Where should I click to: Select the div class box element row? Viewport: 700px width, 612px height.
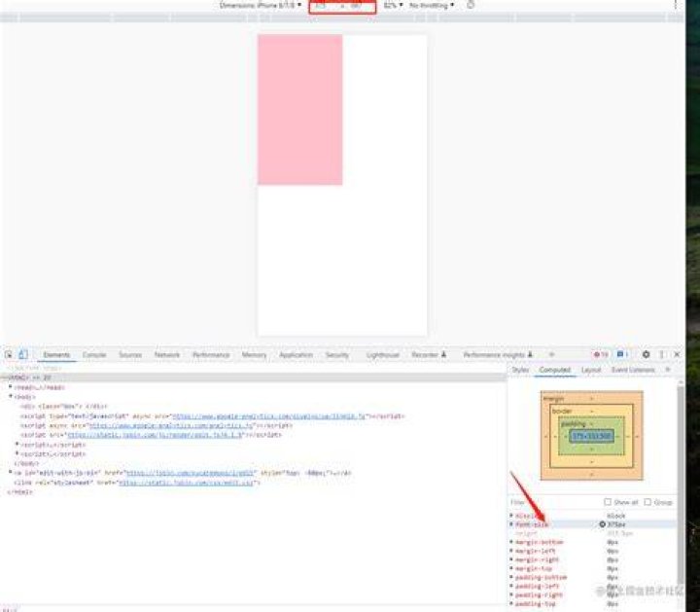click(64, 406)
